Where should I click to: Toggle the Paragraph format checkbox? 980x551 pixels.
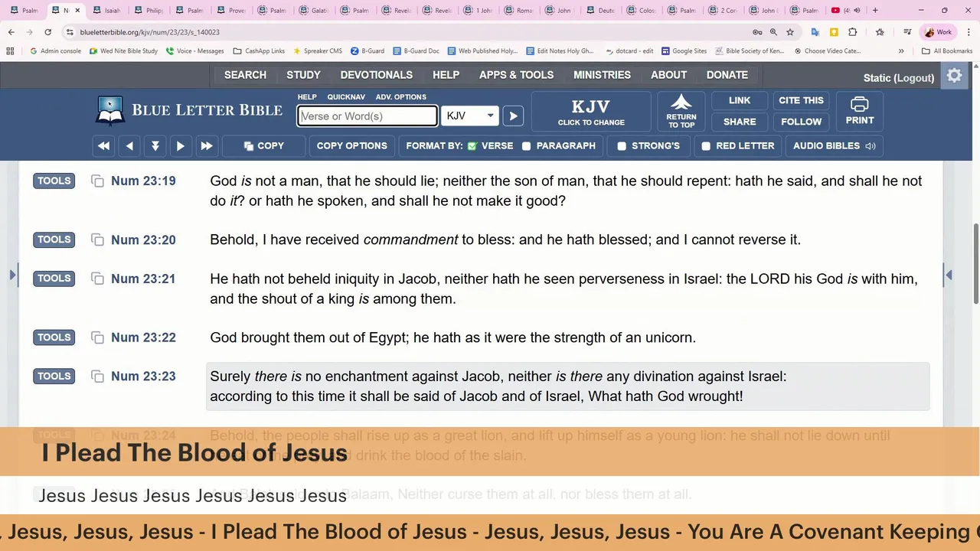[x=526, y=146]
